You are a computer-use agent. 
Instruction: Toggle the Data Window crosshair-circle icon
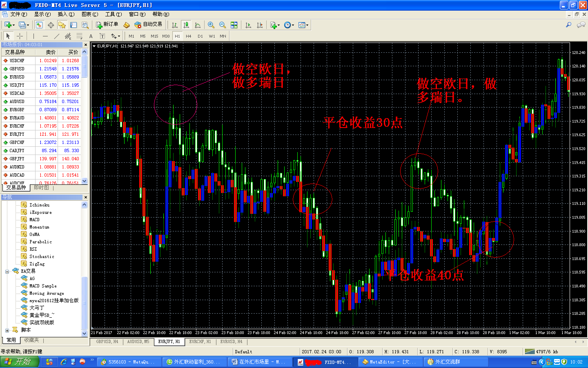[x=51, y=25]
